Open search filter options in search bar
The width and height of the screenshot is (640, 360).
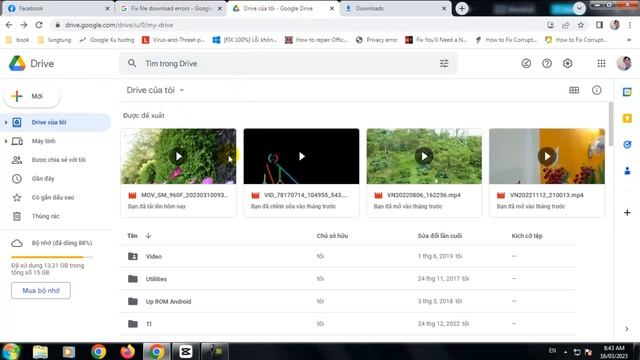coord(444,63)
